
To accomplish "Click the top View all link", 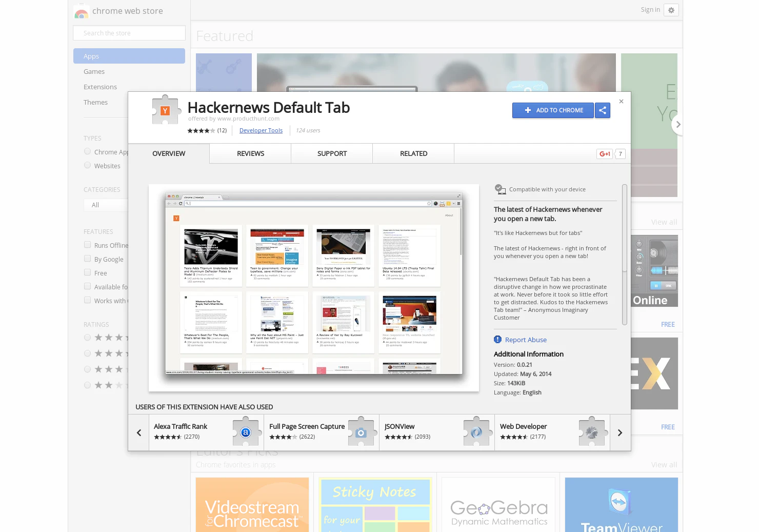I will point(664,222).
